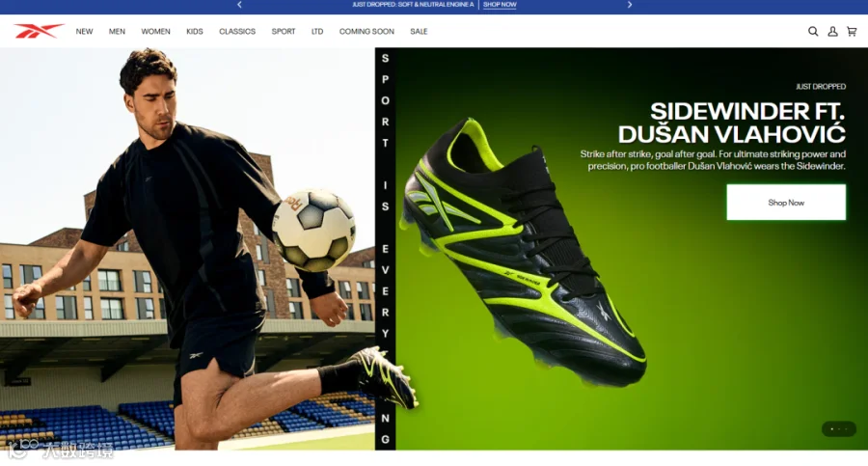Click the Shop Now hero button
Image resolution: width=868 pixels, height=466 pixels.
tap(786, 203)
